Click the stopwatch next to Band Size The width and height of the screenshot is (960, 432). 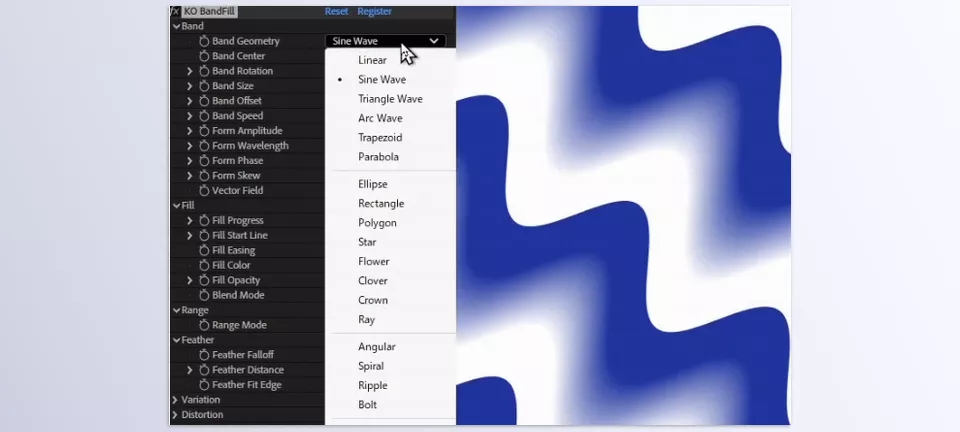click(204, 86)
